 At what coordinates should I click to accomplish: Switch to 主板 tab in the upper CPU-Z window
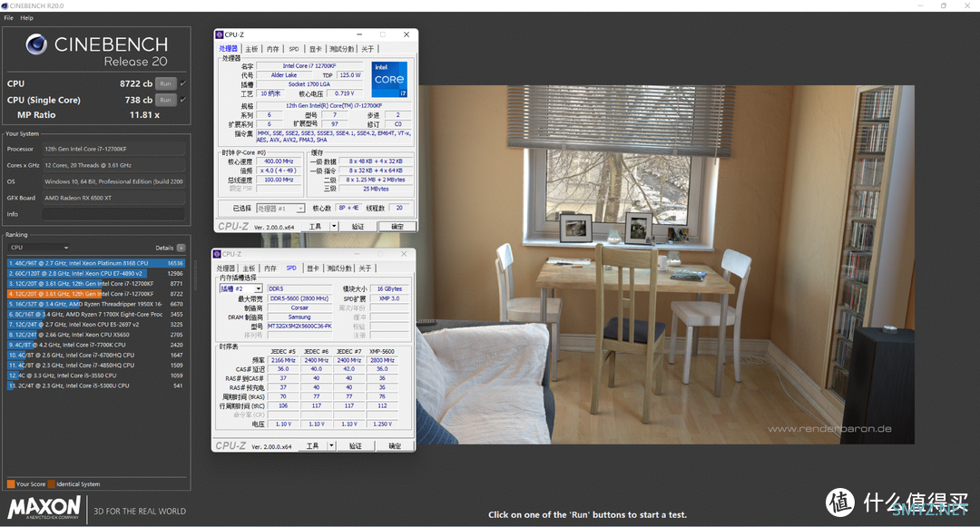coord(251,49)
